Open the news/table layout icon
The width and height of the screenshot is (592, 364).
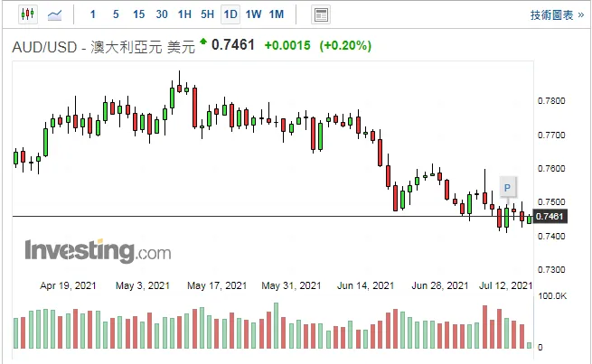coord(321,15)
